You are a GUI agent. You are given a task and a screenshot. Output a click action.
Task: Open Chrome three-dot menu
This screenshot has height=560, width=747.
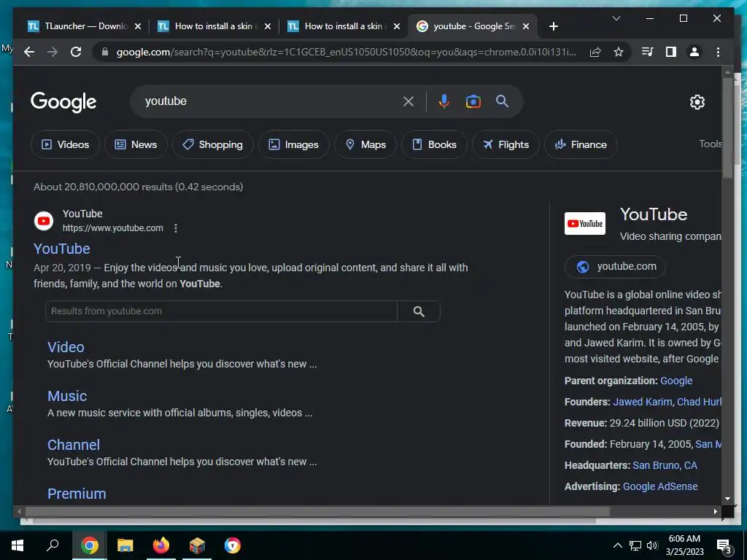[x=718, y=52]
